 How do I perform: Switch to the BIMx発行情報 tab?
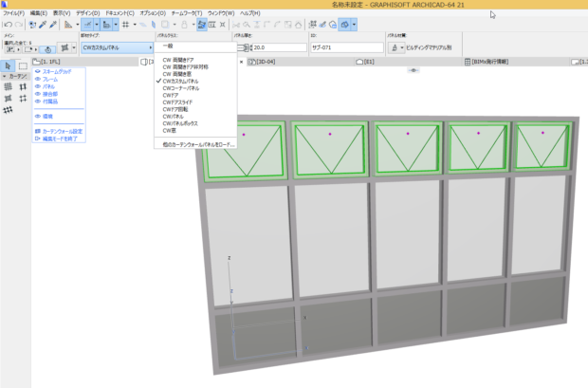(490, 61)
